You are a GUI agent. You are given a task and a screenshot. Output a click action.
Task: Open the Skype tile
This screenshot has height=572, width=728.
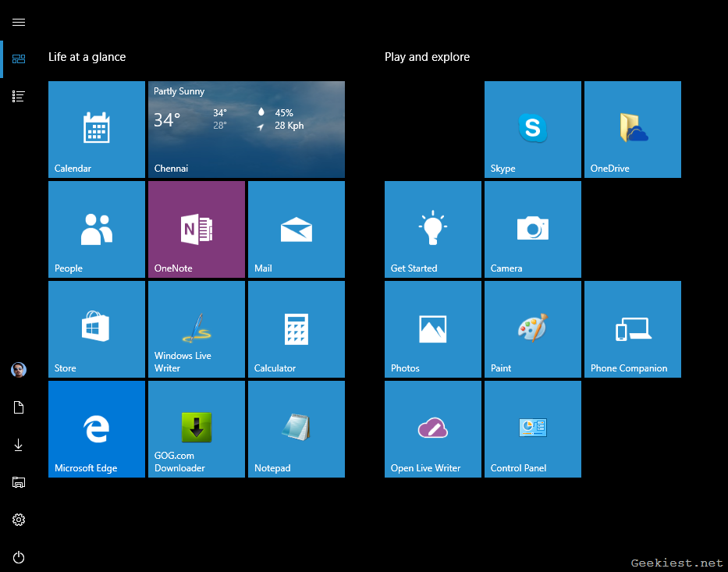533,130
